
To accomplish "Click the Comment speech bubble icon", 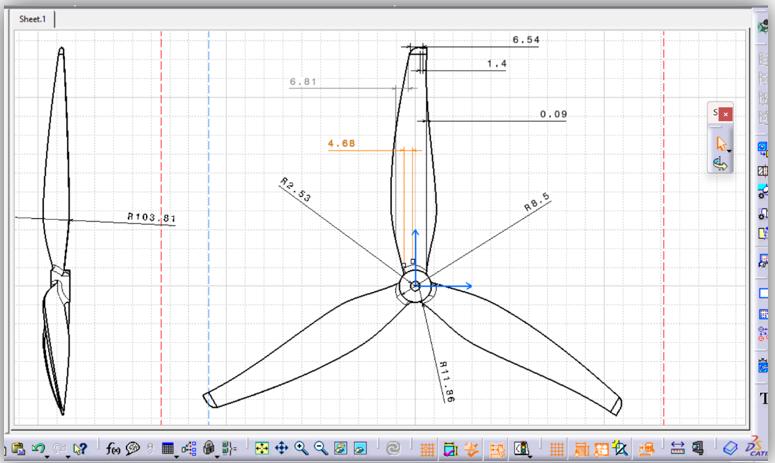I will (x=132, y=449).
